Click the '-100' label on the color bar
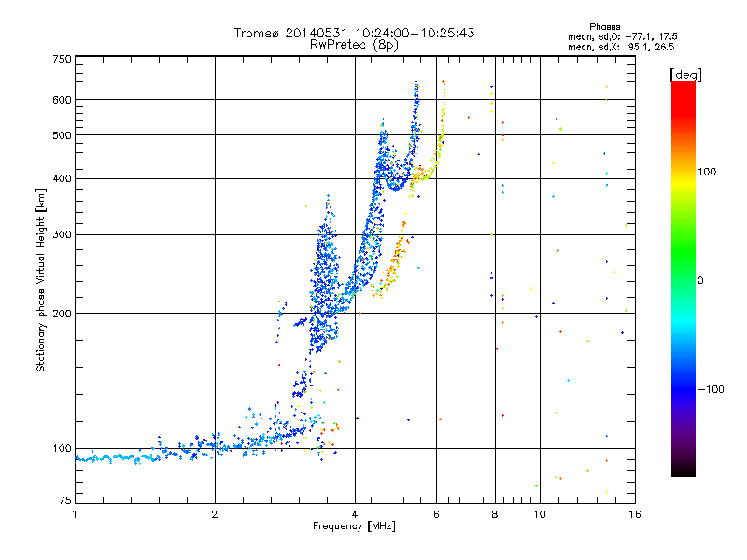The image size is (747, 560). [711, 389]
